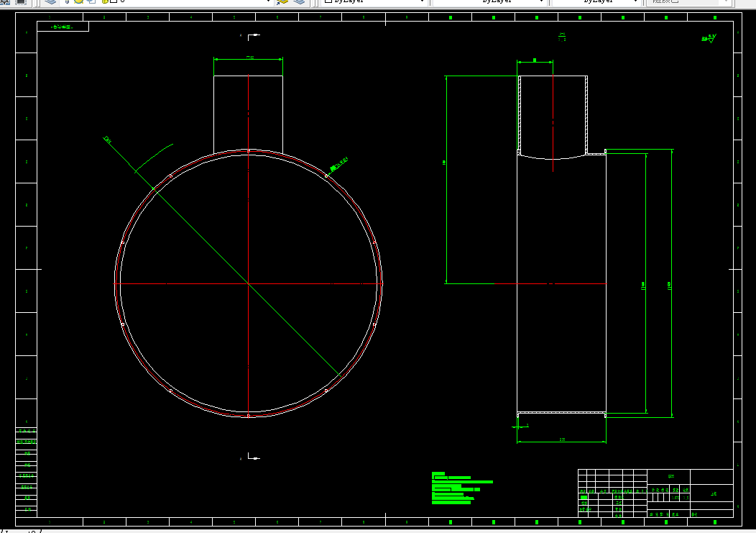Screen dimensions: 756x533
Task: Select the green technical notes text block
Action: coord(462,488)
